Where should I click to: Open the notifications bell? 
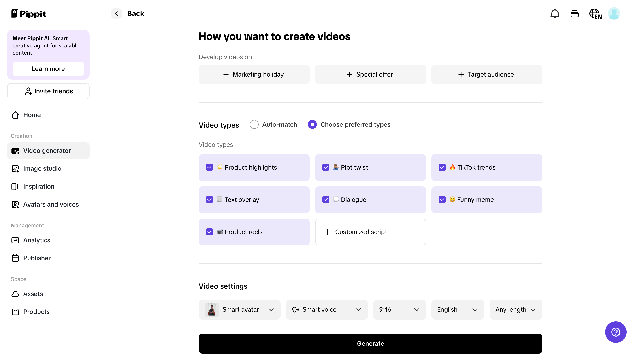(555, 13)
